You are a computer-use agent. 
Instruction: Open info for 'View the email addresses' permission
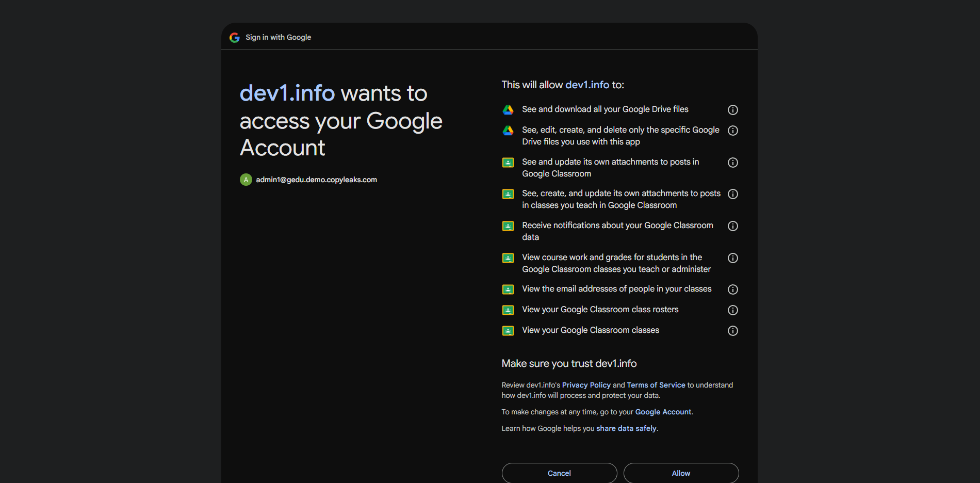(732, 289)
